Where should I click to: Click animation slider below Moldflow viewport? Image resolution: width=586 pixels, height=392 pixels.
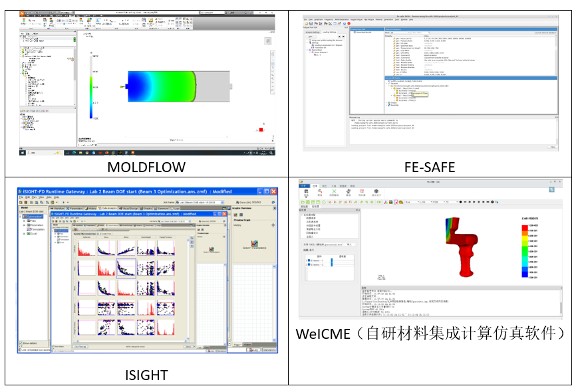pos(176,136)
